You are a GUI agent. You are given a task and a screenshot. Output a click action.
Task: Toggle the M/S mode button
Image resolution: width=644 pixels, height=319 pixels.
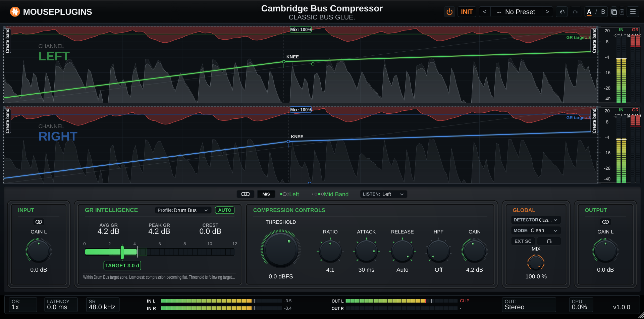point(266,194)
